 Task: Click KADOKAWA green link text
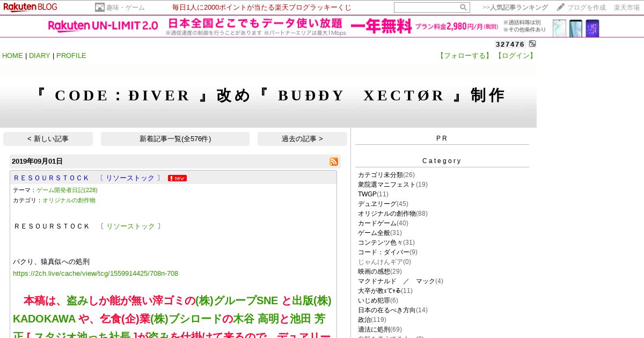(44, 319)
